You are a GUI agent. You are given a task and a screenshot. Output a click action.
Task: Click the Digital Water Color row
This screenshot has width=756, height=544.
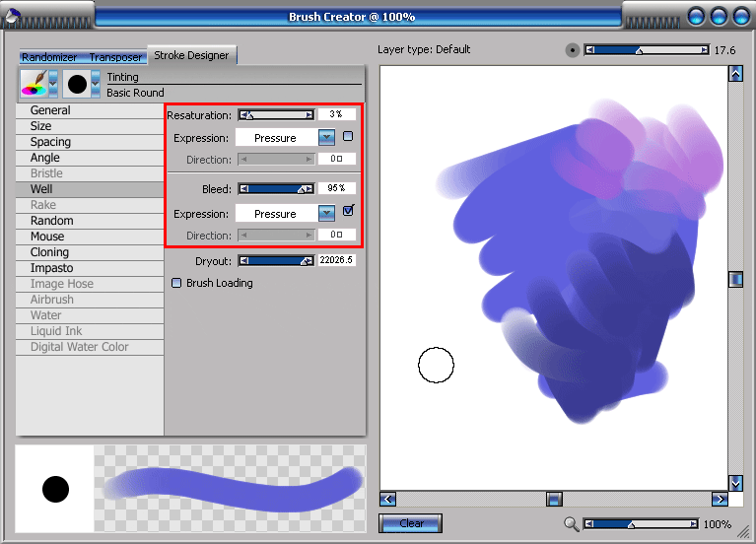[x=90, y=347]
